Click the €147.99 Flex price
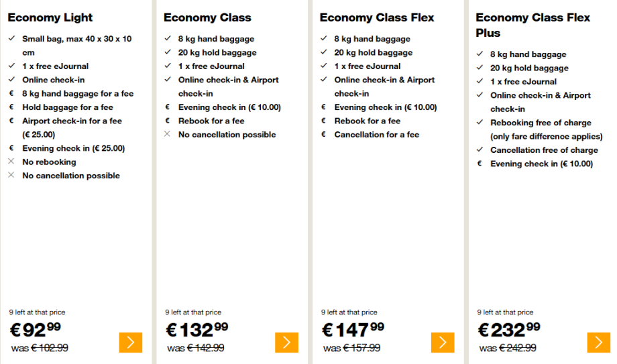 [353, 330]
